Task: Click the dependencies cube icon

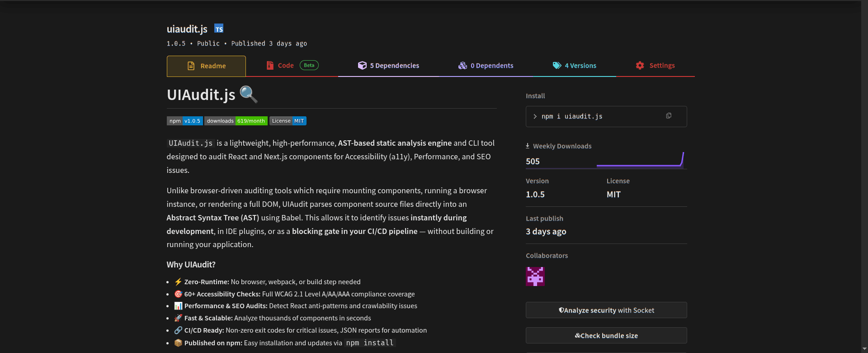Action: (x=362, y=66)
